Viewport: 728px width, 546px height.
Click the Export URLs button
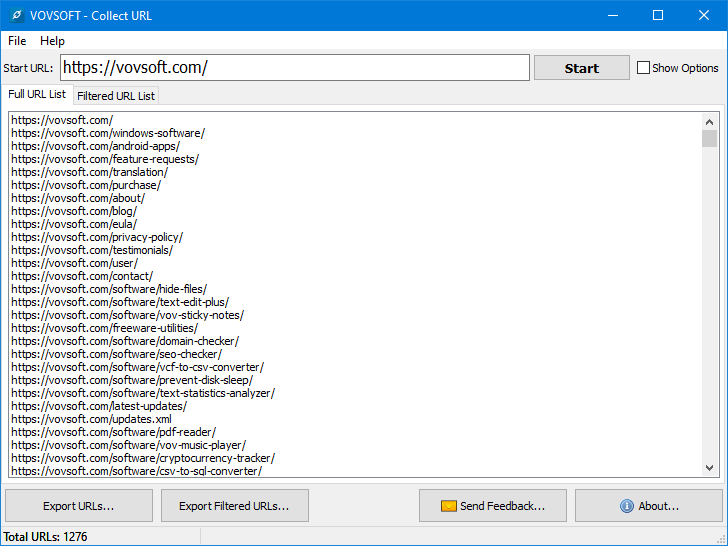pyautogui.click(x=79, y=506)
